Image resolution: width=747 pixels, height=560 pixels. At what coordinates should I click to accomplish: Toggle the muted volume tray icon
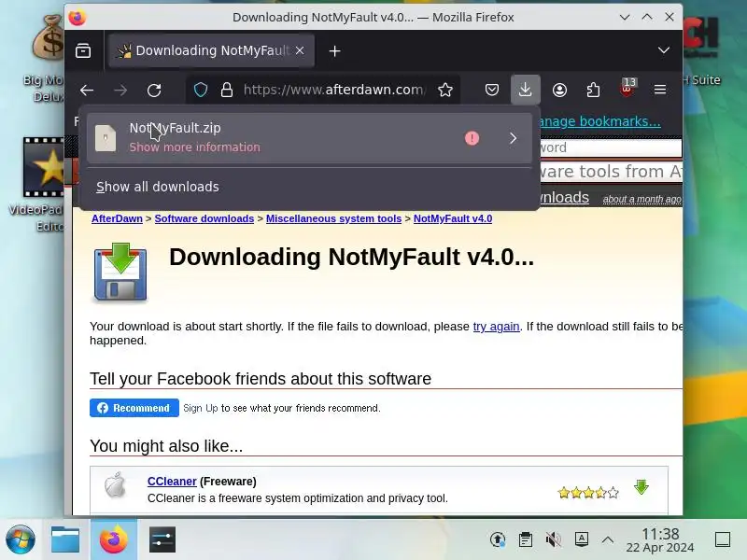click(x=554, y=539)
